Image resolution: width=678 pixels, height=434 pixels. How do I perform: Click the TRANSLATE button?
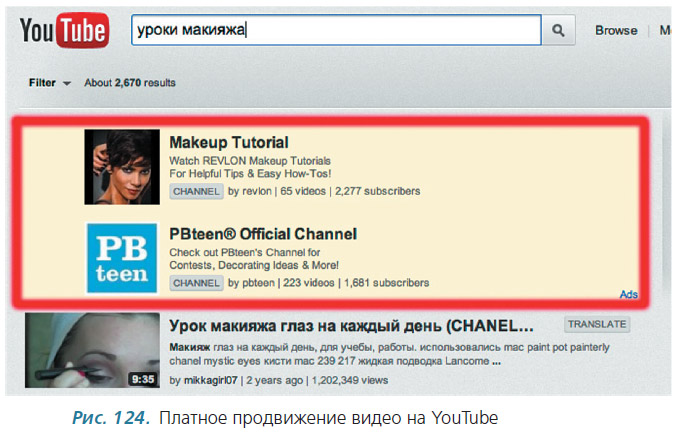597,324
